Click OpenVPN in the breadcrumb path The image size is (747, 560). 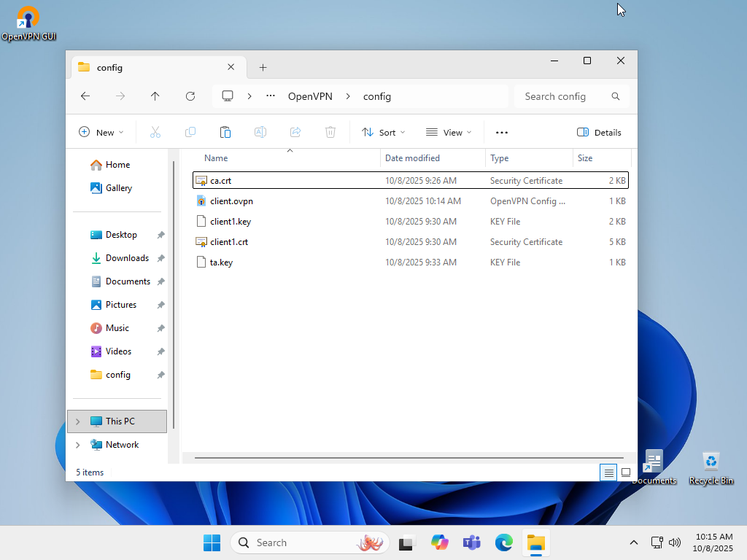pyautogui.click(x=310, y=96)
